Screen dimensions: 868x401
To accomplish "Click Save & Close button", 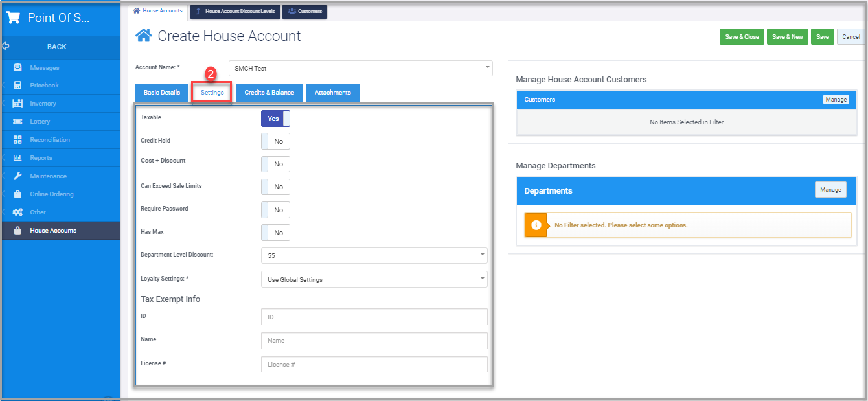I will [742, 36].
